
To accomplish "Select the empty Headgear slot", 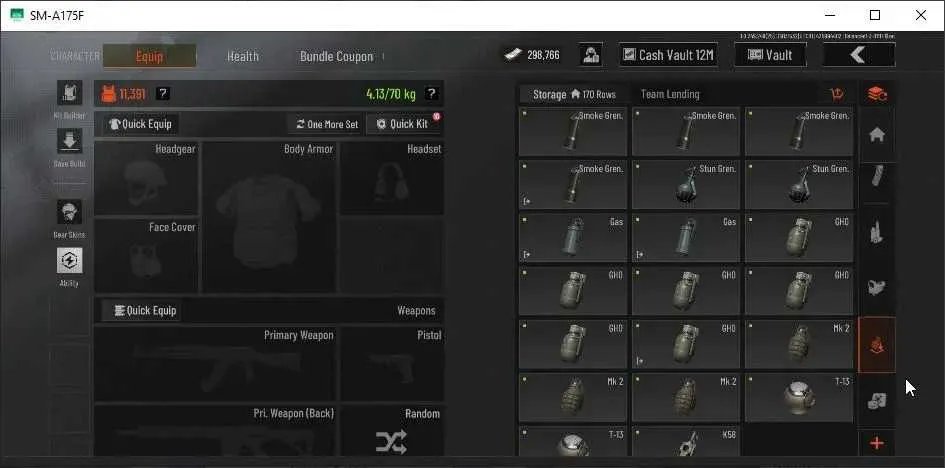I will click(x=146, y=178).
